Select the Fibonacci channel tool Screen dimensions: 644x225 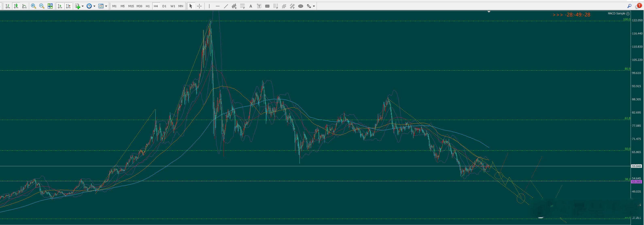click(292, 6)
